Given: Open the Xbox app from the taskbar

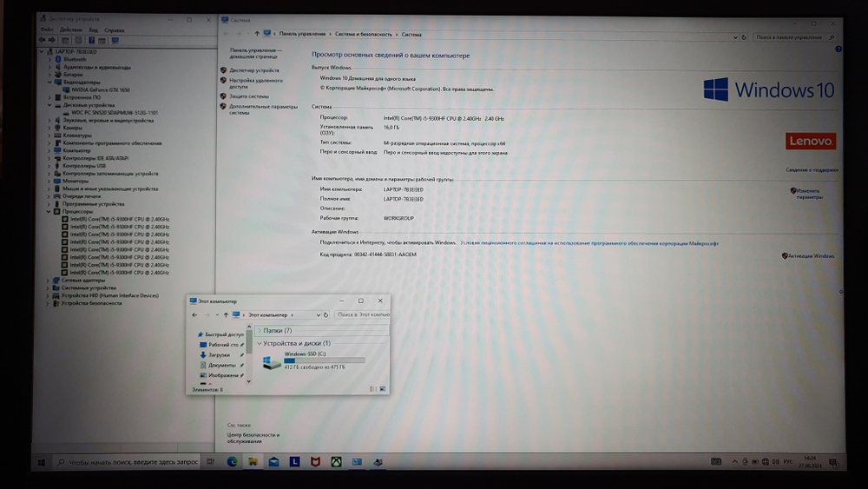Looking at the screenshot, I should point(336,462).
